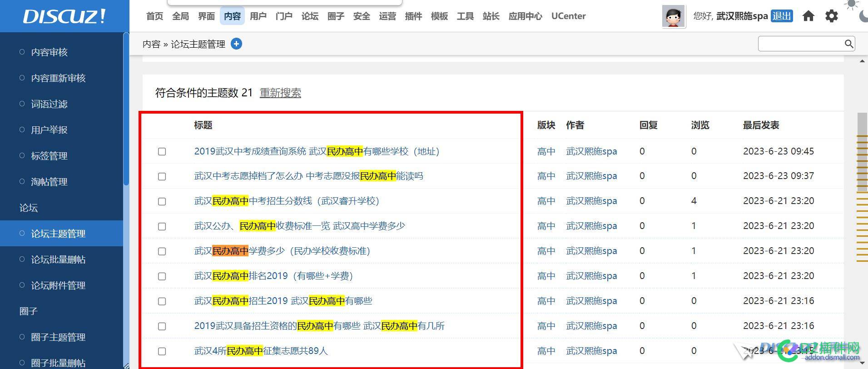Click date 2023-6-23 09:45 cell
868x369 pixels.
point(779,151)
